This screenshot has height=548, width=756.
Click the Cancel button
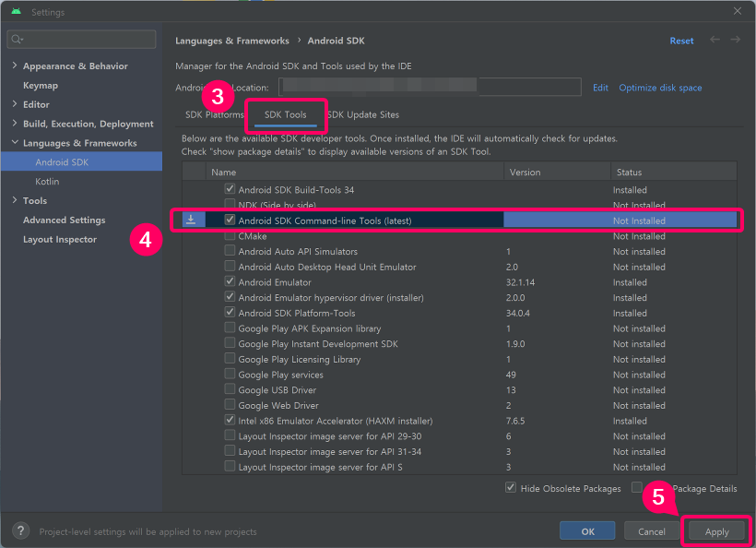tap(652, 531)
